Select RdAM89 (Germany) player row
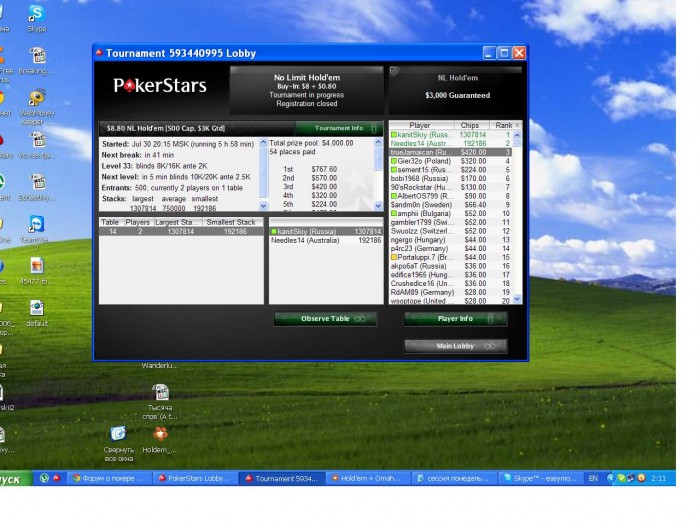Screen dimensions: 700x525 [450, 292]
